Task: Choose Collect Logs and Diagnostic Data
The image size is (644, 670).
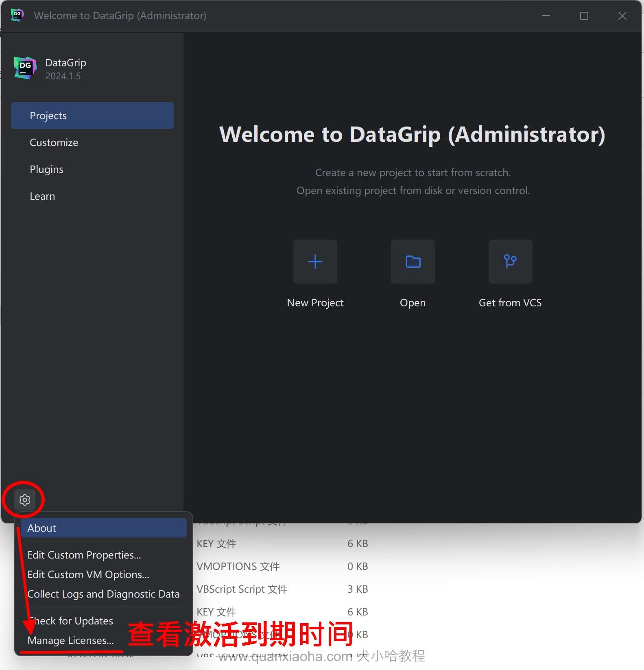Action: [x=104, y=594]
